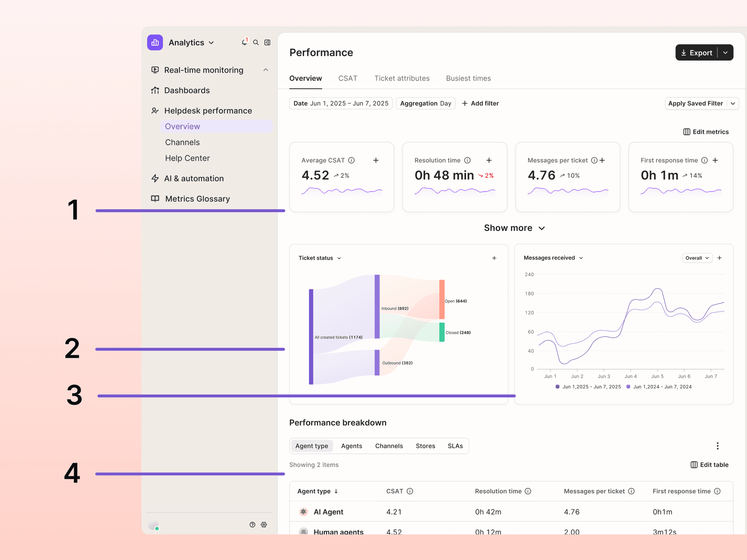This screenshot has height=560, width=747.
Task: Open the Aggregation Day filter
Action: tap(426, 103)
